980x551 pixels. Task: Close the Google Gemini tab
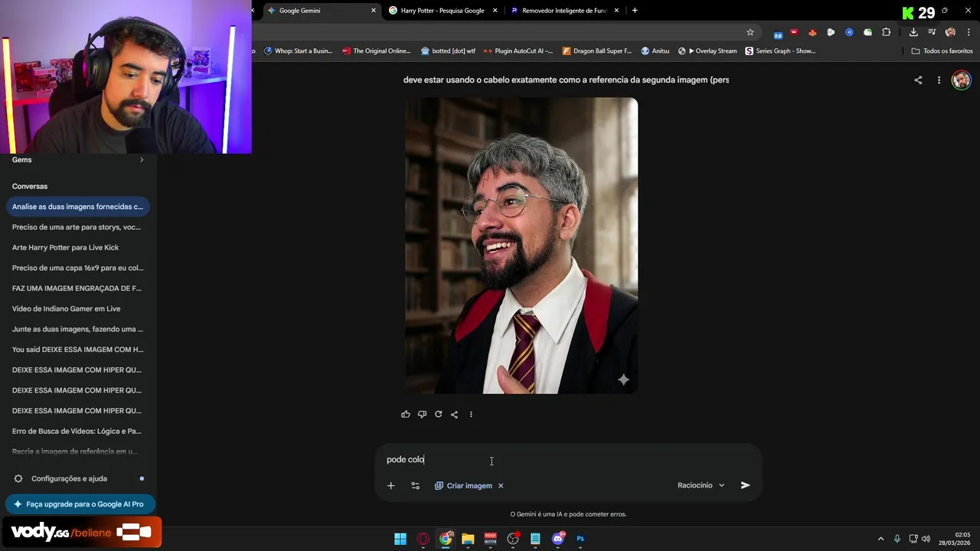click(374, 11)
